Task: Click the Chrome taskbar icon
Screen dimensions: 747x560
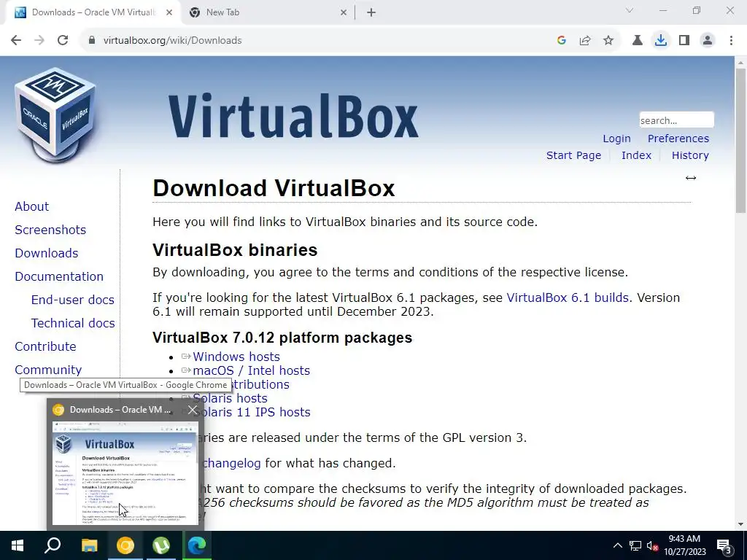Action: coord(125,545)
